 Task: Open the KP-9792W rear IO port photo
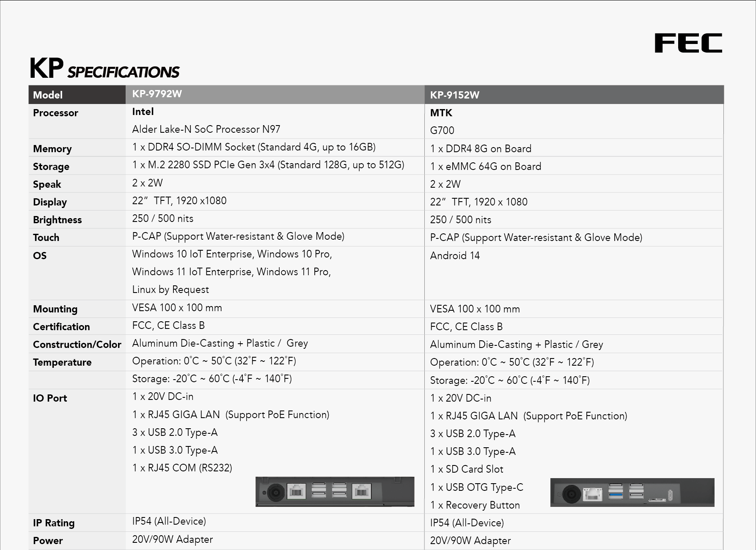pos(335,492)
